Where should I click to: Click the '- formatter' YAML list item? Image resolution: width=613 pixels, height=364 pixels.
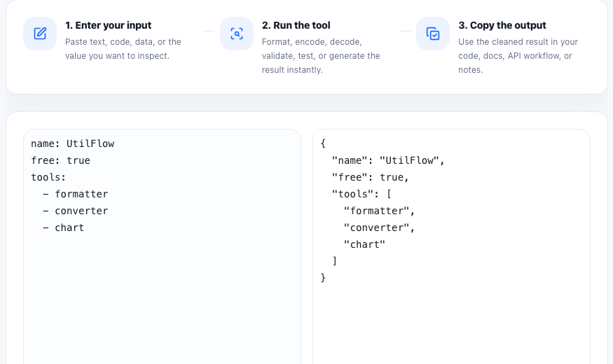click(76, 194)
